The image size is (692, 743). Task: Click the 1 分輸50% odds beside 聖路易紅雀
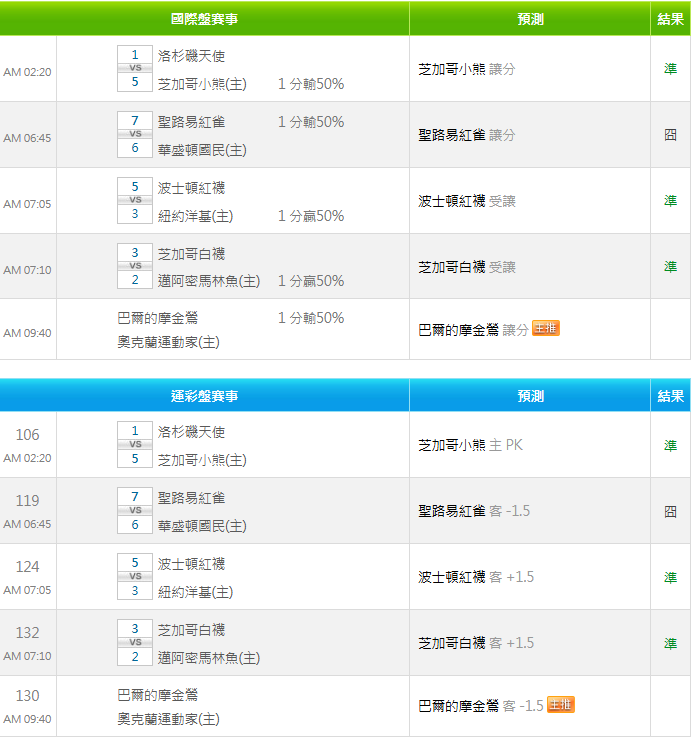311,122
